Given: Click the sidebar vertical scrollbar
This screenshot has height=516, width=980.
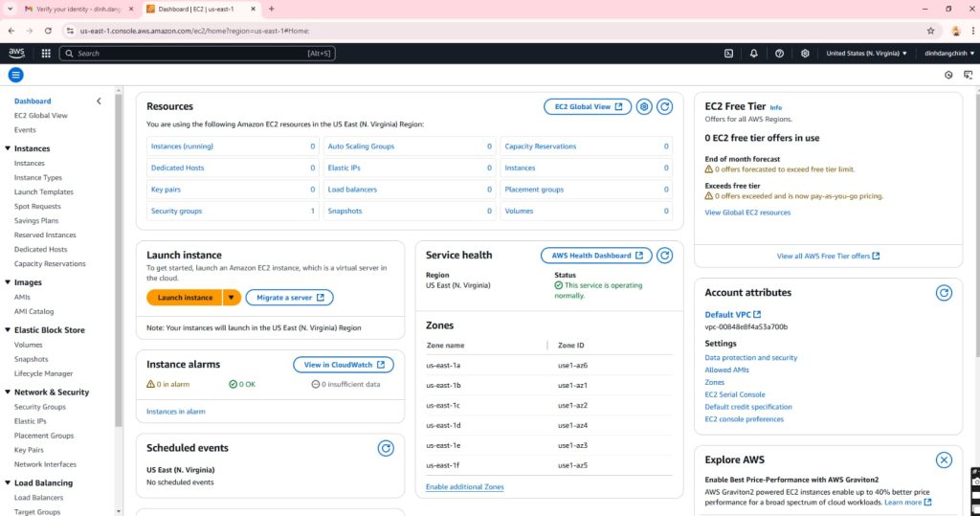Looking at the screenshot, I should click(118, 262).
